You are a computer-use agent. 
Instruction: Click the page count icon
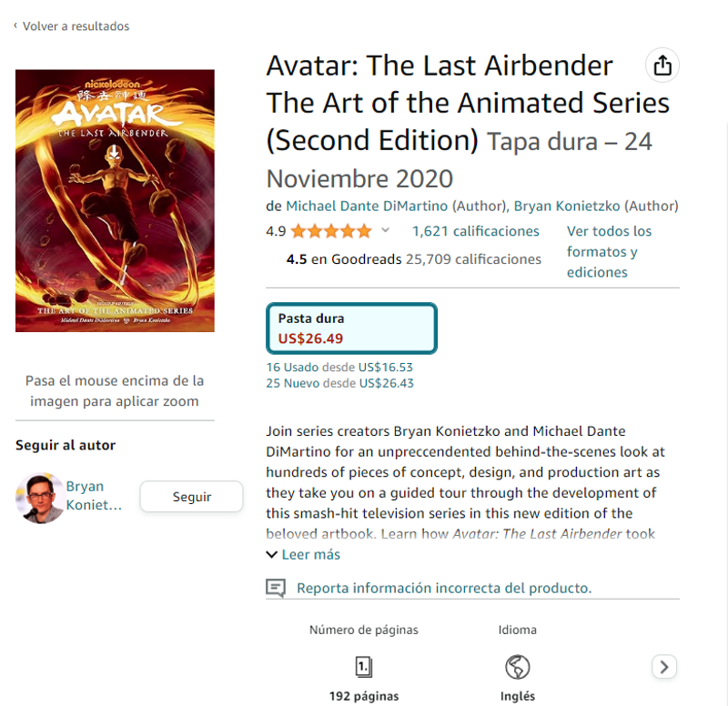pyautogui.click(x=363, y=667)
